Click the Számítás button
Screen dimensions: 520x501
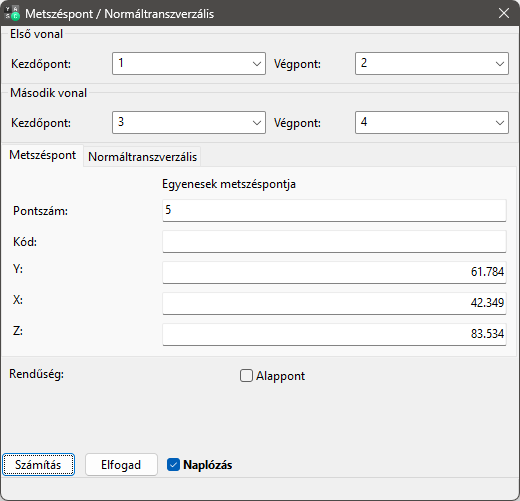38,465
